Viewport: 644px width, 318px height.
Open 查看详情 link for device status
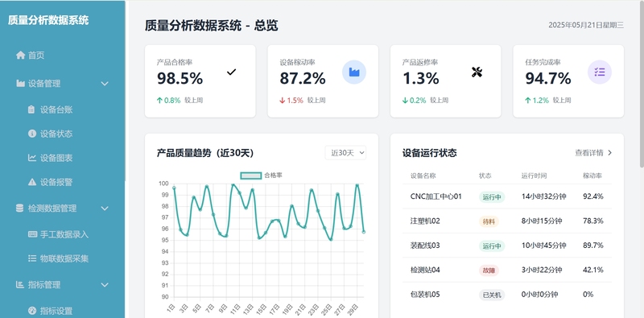coord(593,153)
